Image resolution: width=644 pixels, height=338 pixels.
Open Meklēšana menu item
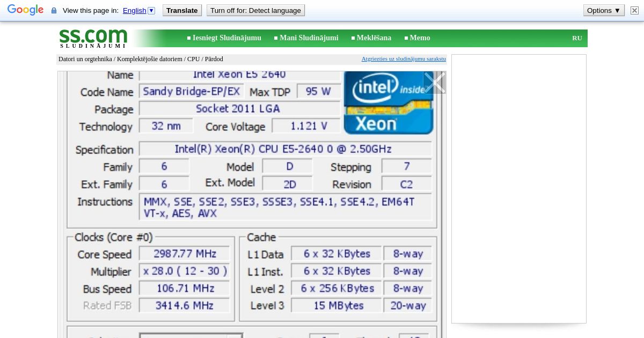click(374, 38)
